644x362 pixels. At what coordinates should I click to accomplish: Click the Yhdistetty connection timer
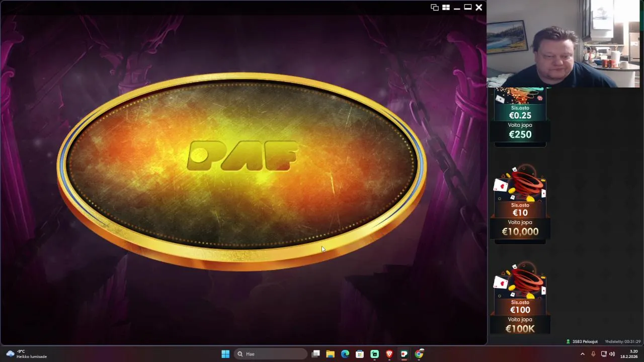[x=622, y=341]
